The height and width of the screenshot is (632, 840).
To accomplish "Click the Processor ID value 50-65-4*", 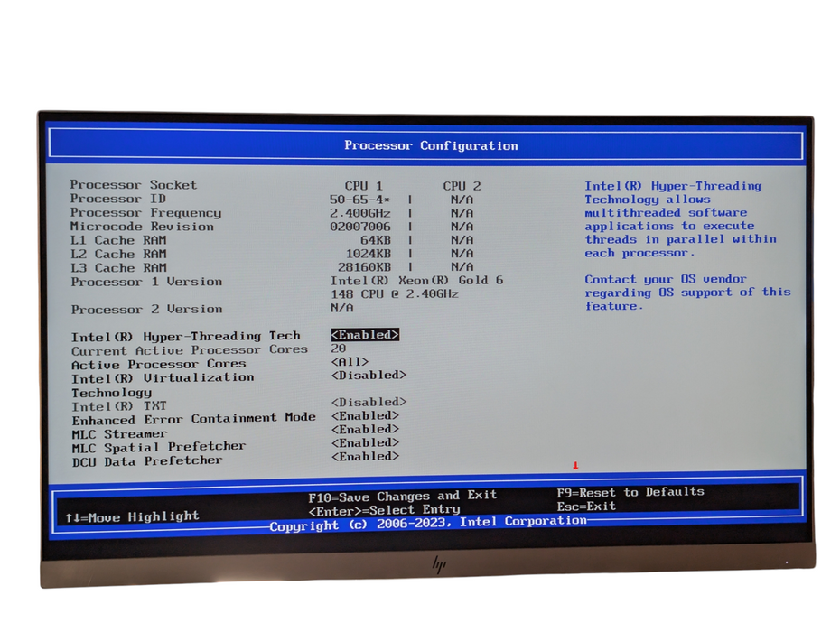I will tap(360, 200).
